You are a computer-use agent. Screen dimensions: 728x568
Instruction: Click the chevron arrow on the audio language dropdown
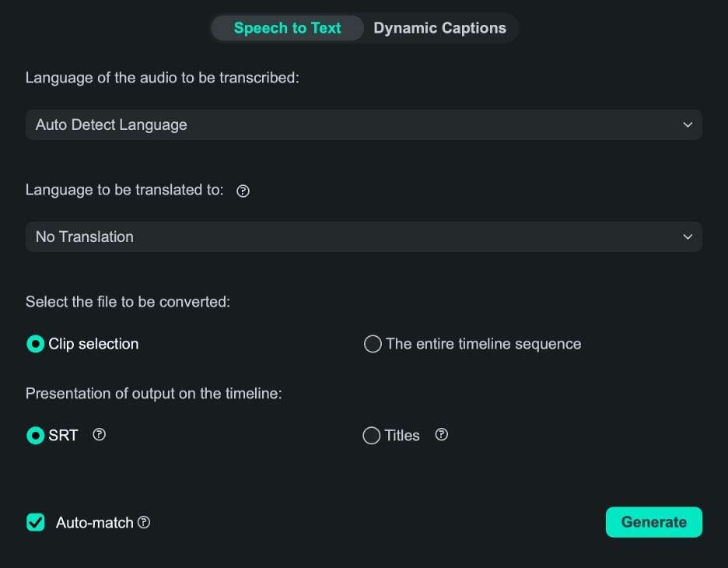688,124
